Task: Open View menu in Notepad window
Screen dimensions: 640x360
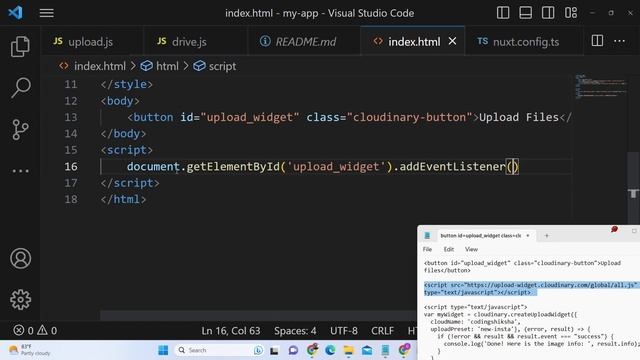Action: coord(471,249)
